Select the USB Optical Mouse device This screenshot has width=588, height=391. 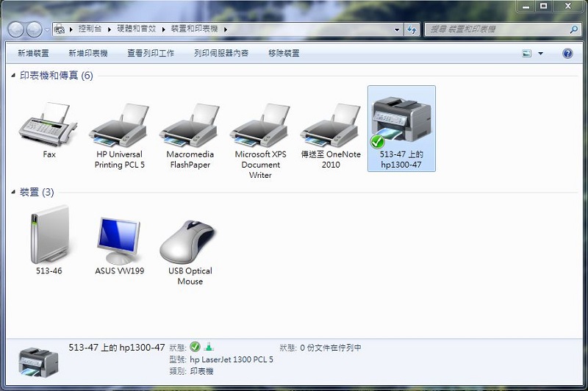[x=190, y=241]
